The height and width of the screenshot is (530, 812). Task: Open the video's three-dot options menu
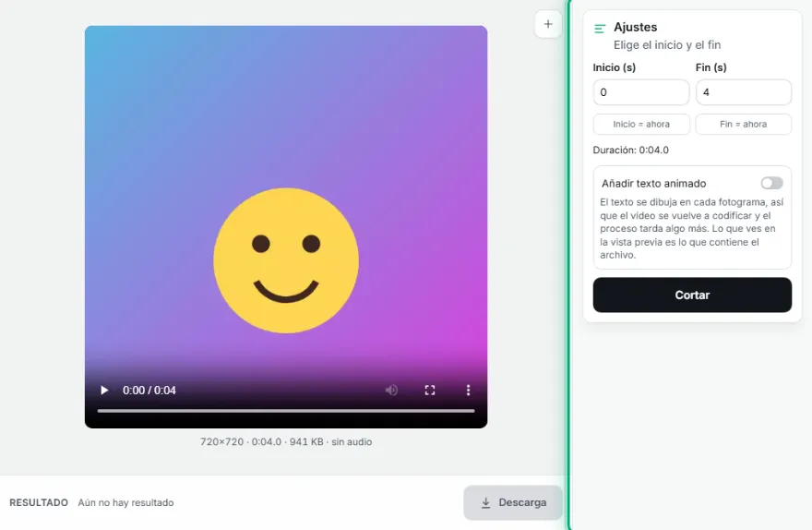(468, 391)
